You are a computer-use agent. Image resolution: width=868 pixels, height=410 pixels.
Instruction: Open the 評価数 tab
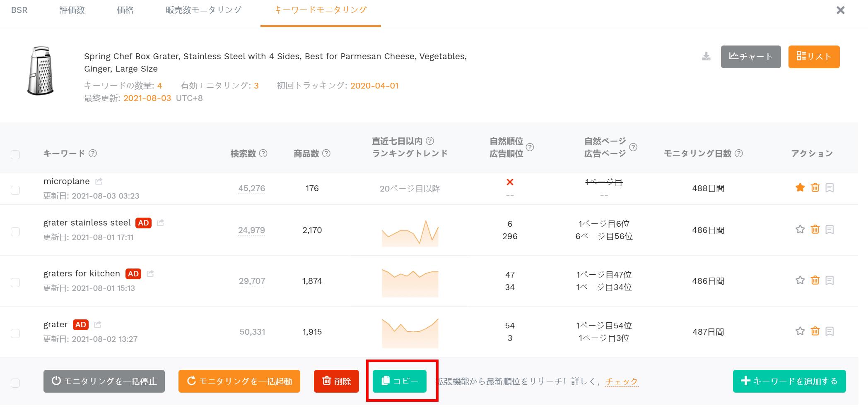(x=72, y=10)
